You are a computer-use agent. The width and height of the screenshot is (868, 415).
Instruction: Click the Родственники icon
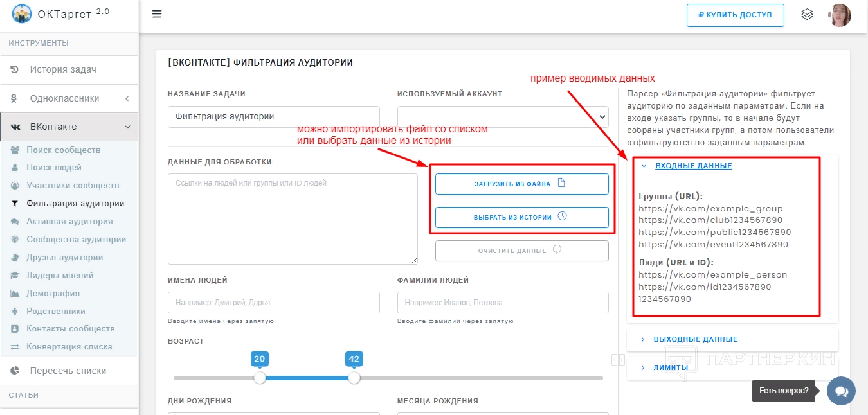(x=15, y=312)
